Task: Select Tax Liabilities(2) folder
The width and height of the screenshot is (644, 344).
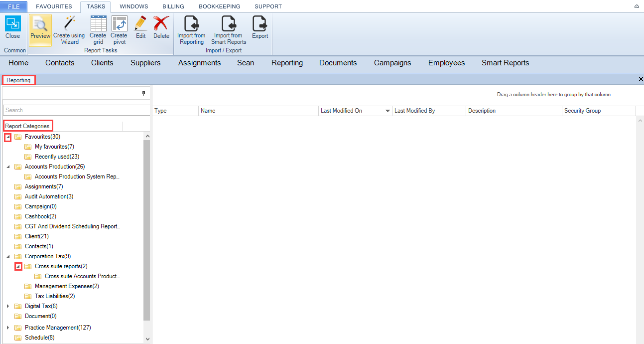Action: (55, 296)
